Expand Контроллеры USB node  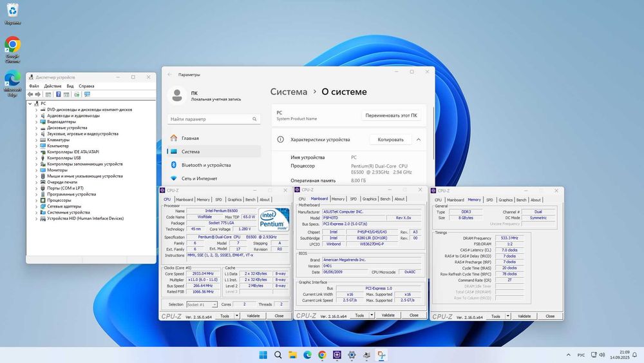click(x=36, y=158)
